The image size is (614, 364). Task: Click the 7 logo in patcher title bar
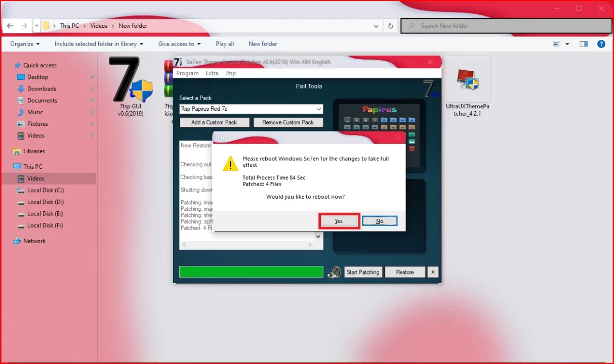[x=178, y=62]
